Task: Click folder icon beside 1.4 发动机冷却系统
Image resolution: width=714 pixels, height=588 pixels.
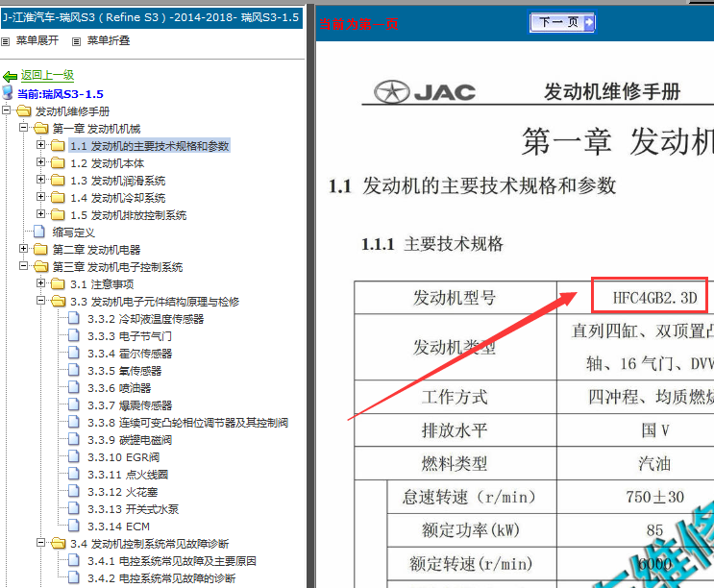Action: coord(58,197)
